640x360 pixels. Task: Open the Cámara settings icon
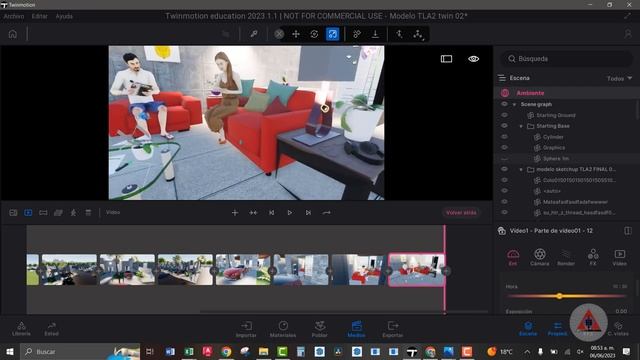pos(540,258)
